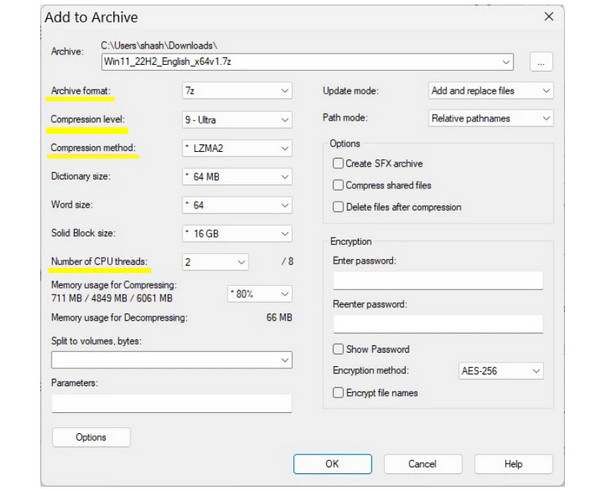This screenshot has height=489, width=600.
Task: Click the browse (...) button for archive path
Action: tap(541, 62)
